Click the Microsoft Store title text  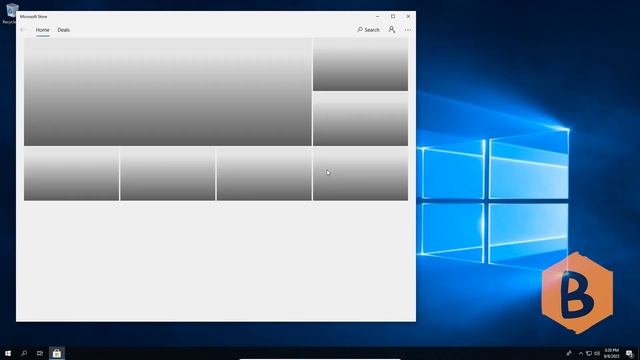[x=33, y=17]
